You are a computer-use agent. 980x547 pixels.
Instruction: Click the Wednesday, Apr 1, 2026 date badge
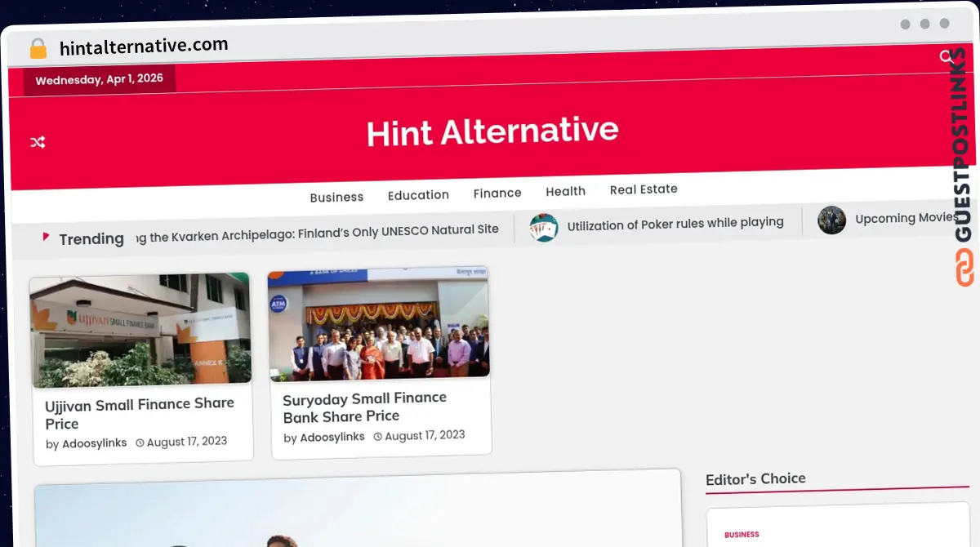(x=100, y=80)
